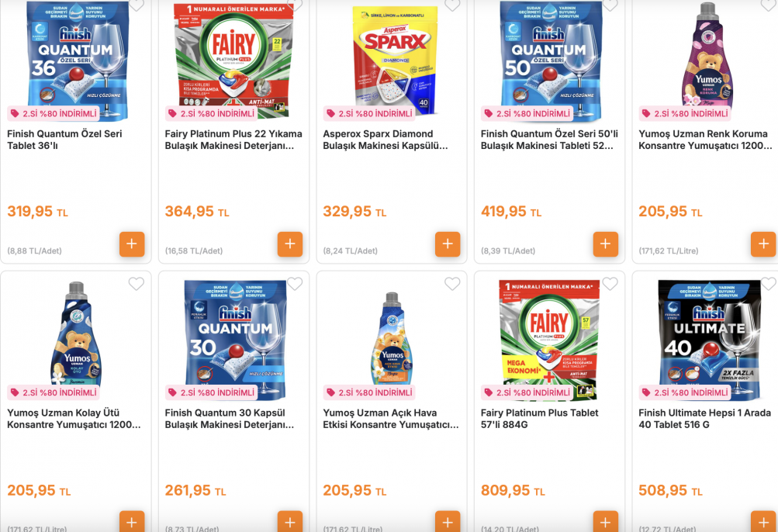Add Asperox Sparx Diamond to cart
Screen dimensions: 778x532
coord(448,244)
